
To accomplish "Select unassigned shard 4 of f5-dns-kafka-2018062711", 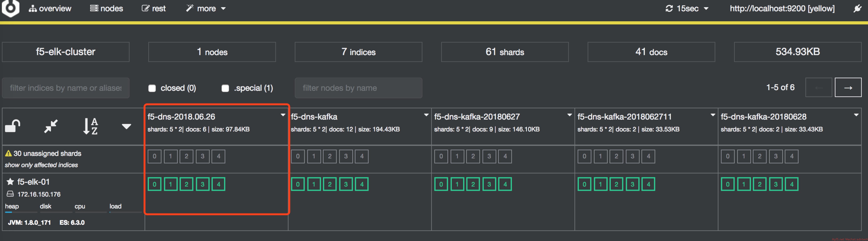I will point(648,156).
